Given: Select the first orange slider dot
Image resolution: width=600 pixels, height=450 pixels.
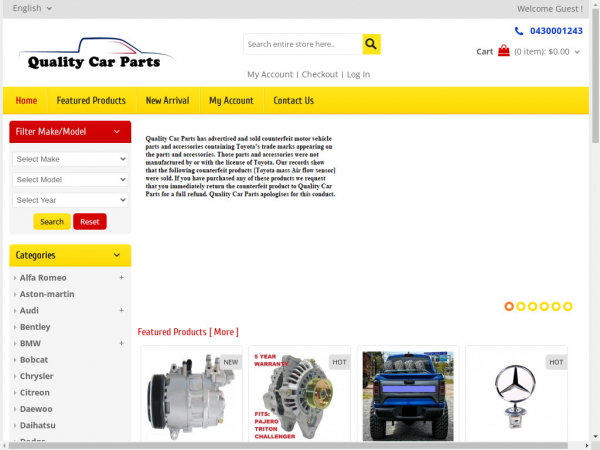Looking at the screenshot, I should tap(509, 306).
